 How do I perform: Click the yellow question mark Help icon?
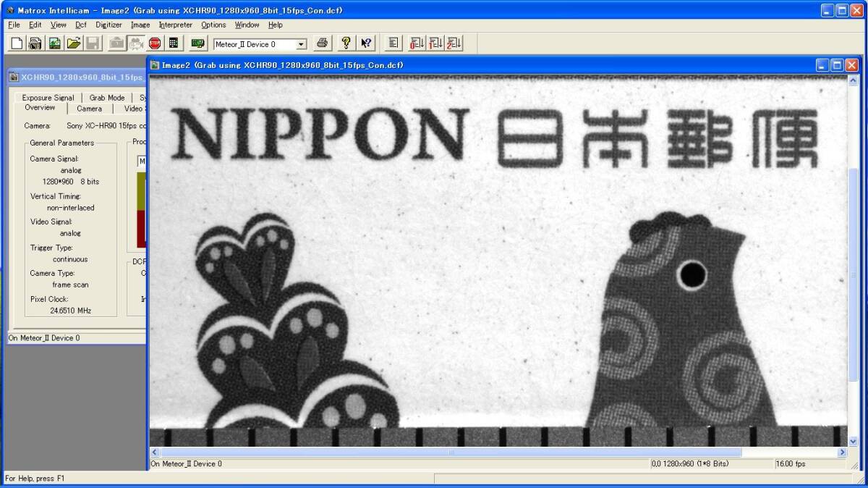click(x=346, y=43)
